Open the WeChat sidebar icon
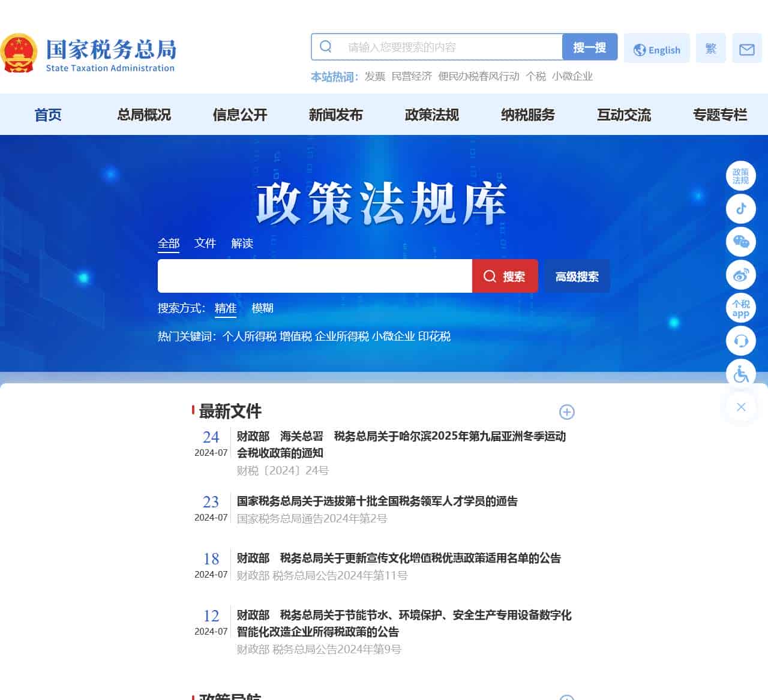The width and height of the screenshot is (768, 700). tap(741, 242)
